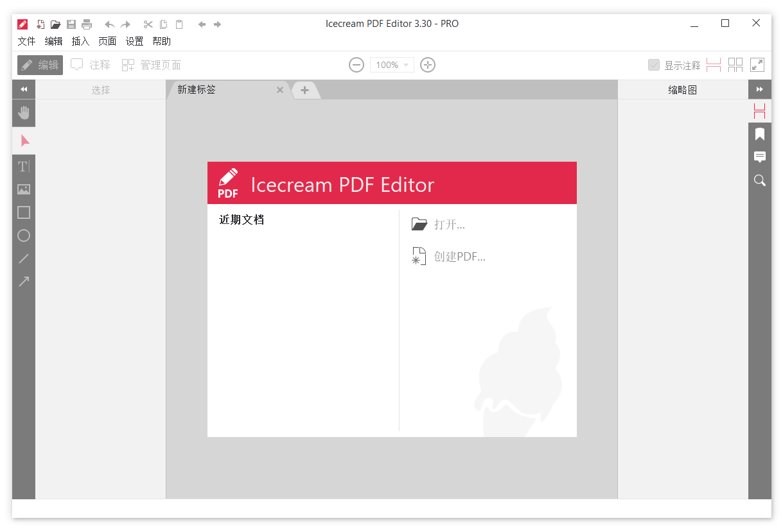Toggle the 显示注释 checkbox

[x=654, y=65]
